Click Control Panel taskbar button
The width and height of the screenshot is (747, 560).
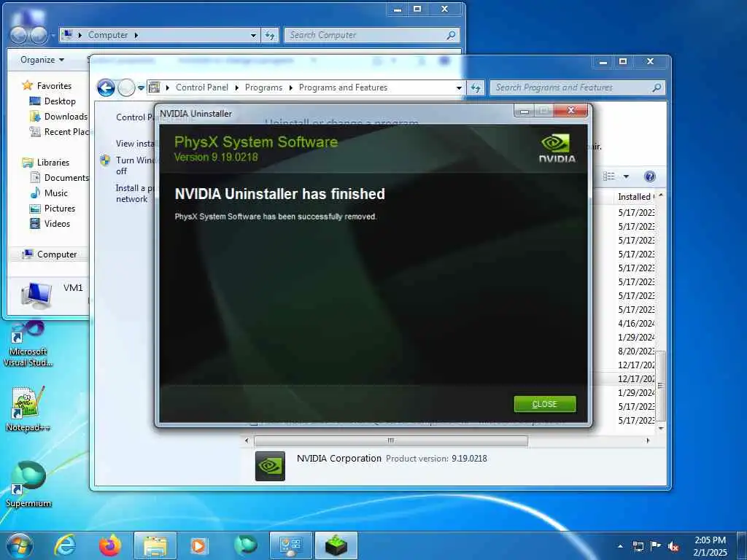point(290,545)
